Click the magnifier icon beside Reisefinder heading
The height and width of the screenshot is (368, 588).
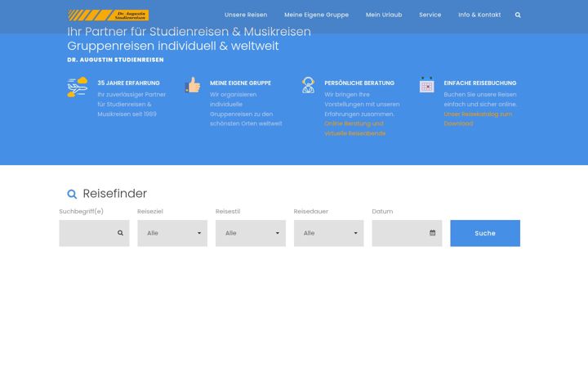click(x=72, y=194)
